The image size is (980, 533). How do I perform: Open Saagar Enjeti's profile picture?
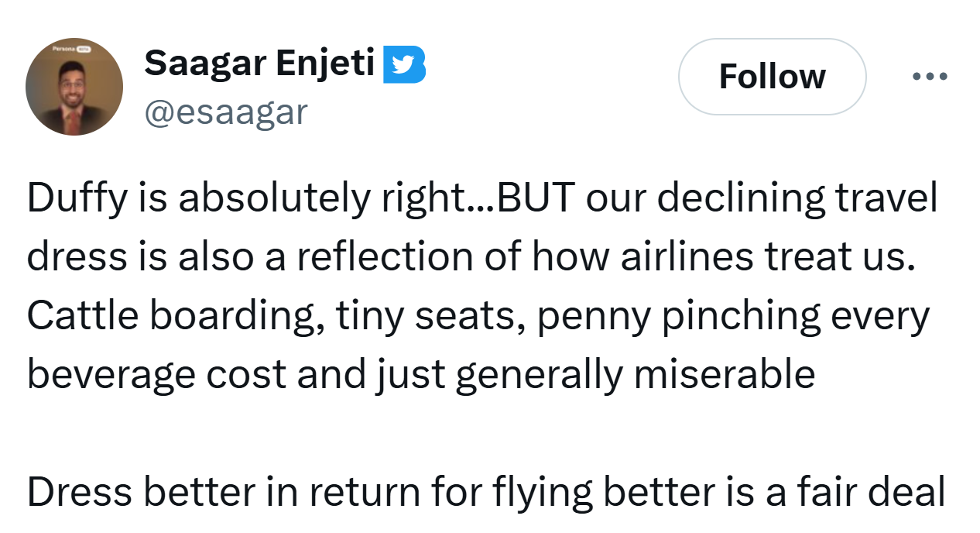pyautogui.click(x=74, y=87)
